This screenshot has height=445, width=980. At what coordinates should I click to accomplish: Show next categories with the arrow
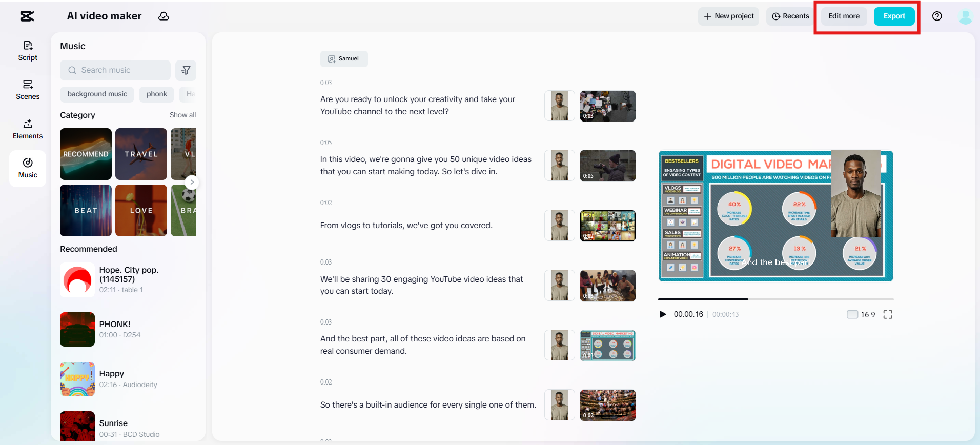192,182
